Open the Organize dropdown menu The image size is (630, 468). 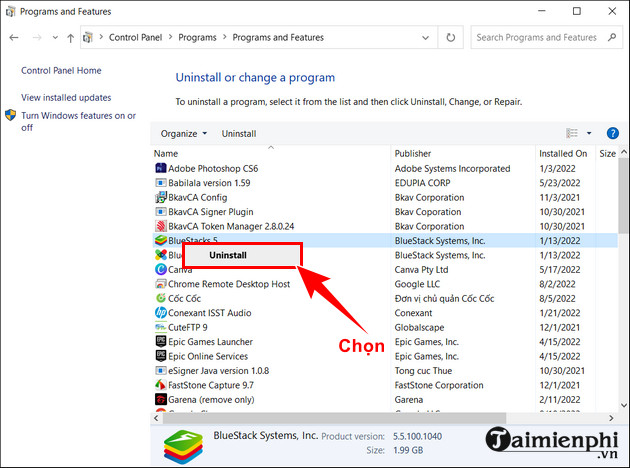pyautogui.click(x=184, y=133)
